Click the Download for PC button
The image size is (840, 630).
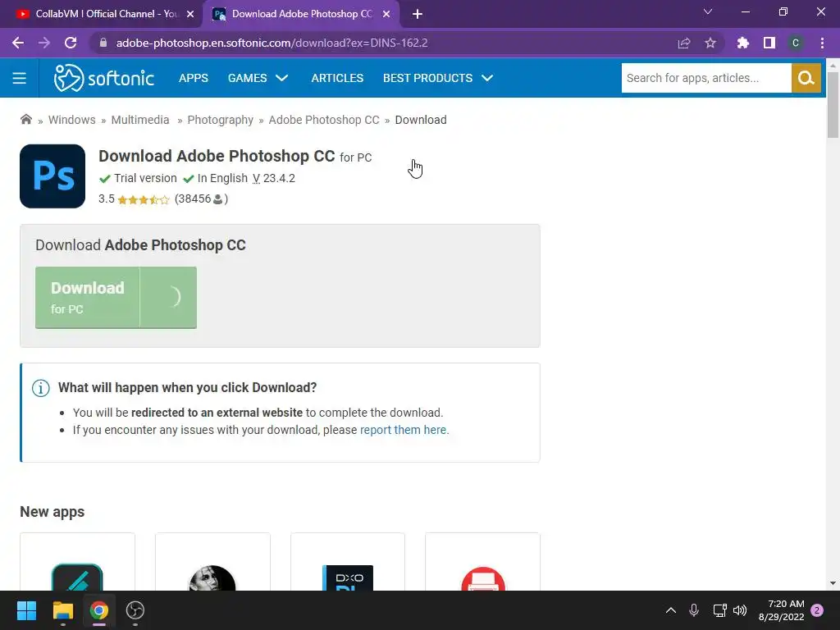click(116, 297)
